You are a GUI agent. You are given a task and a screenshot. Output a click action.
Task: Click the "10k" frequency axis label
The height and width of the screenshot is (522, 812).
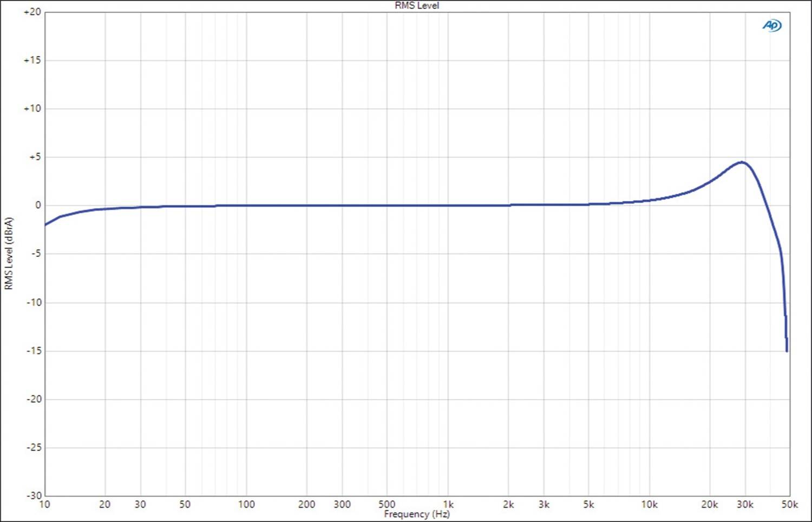[x=650, y=504]
